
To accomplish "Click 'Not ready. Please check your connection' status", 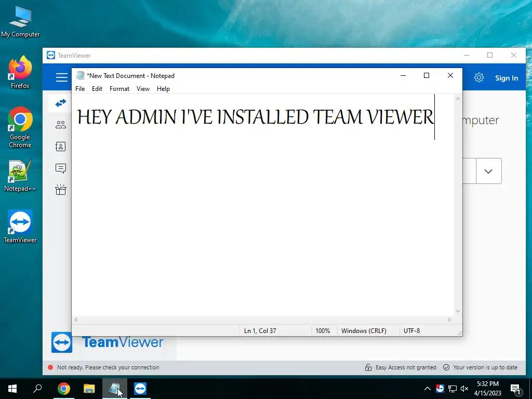I will (108, 367).
